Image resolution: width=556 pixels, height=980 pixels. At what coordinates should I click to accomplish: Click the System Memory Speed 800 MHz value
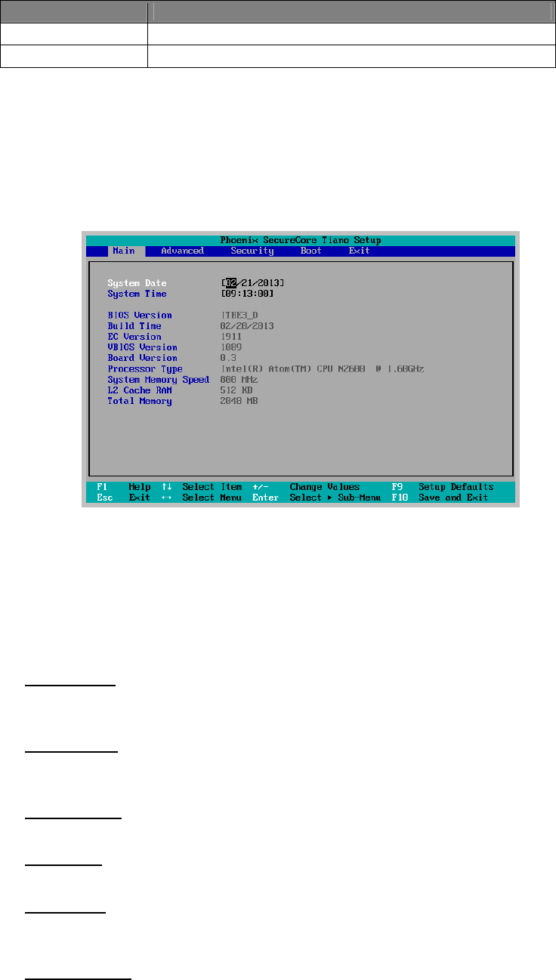[239, 380]
